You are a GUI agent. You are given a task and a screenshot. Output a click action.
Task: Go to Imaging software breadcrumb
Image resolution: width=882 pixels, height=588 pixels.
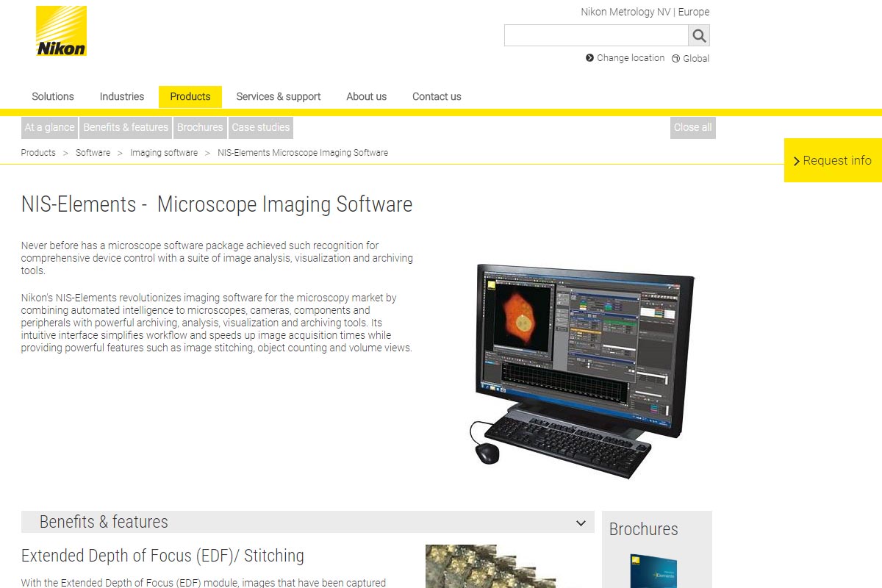point(164,153)
